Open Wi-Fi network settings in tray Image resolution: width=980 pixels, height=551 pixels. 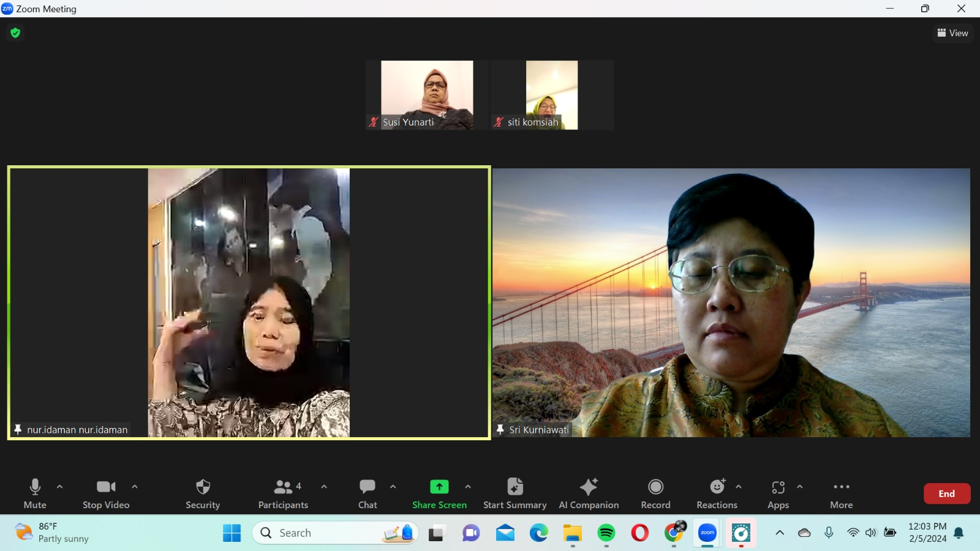coord(853,533)
